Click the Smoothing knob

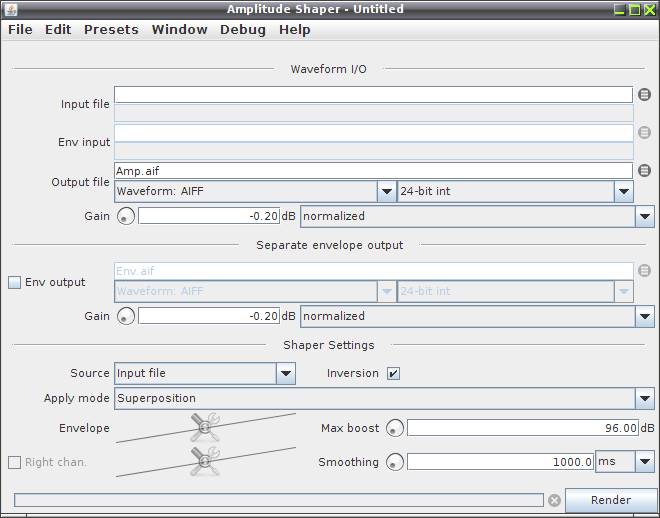pyautogui.click(x=395, y=462)
